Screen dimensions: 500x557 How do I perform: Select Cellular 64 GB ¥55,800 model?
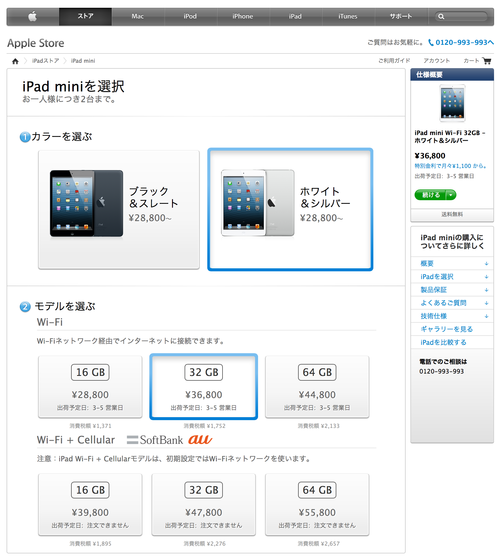tap(317, 504)
